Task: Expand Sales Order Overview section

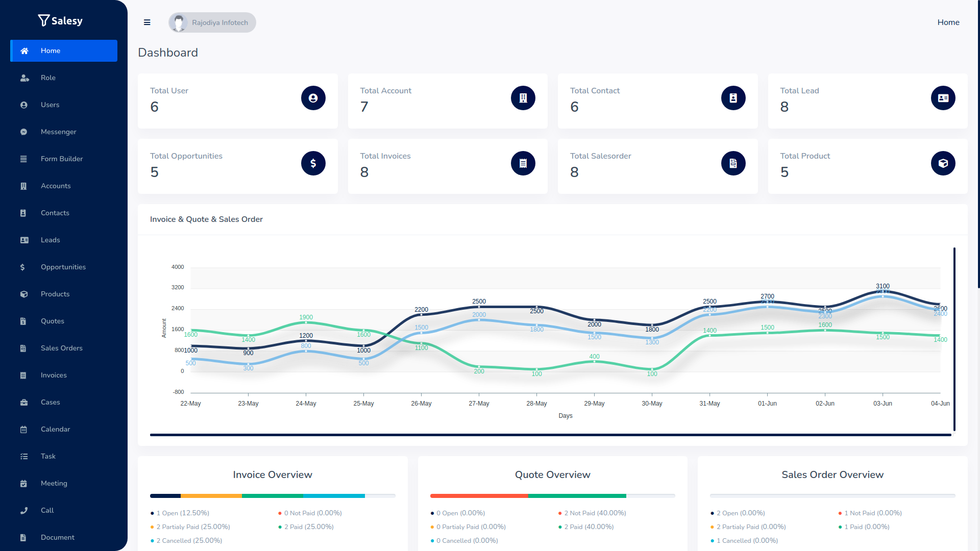Action: coord(834,474)
